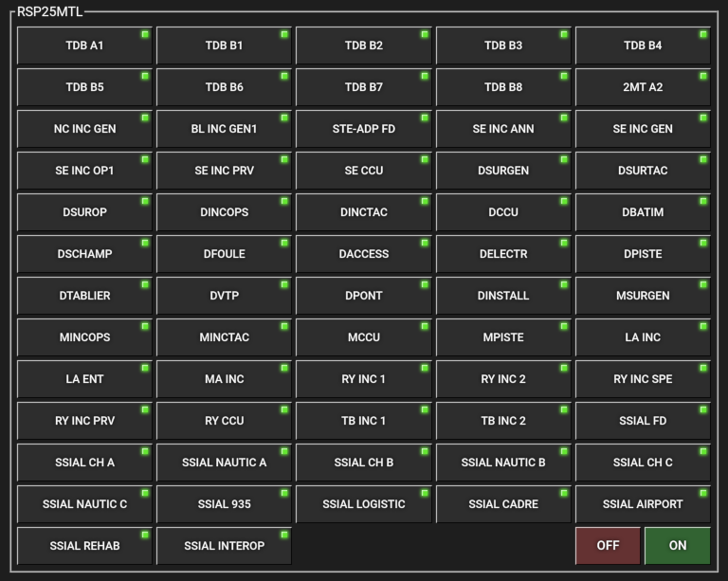Click the RY INC 2 button
The width and height of the screenshot is (728, 581).
(503, 379)
